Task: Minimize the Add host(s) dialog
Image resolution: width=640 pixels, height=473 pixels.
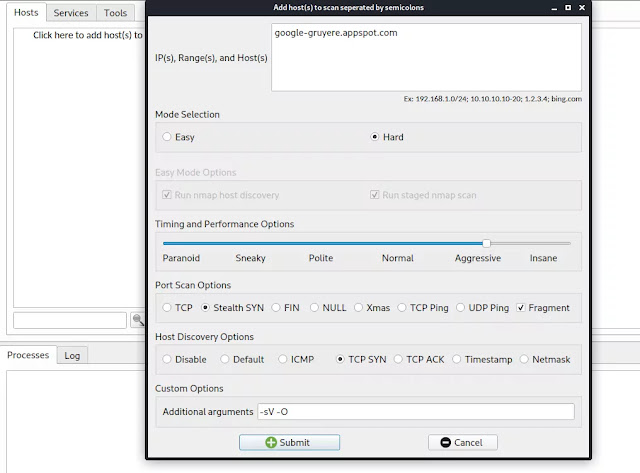Action: pyautogui.click(x=554, y=8)
